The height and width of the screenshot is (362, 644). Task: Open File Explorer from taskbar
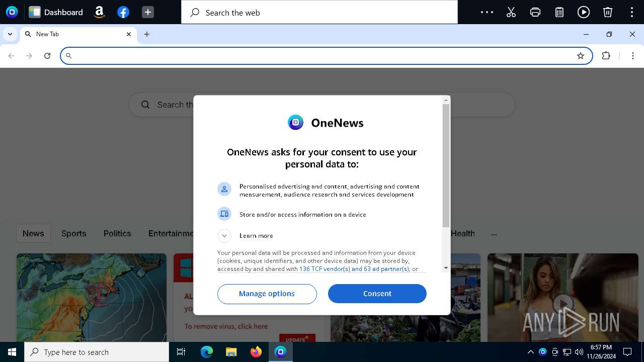(231, 352)
